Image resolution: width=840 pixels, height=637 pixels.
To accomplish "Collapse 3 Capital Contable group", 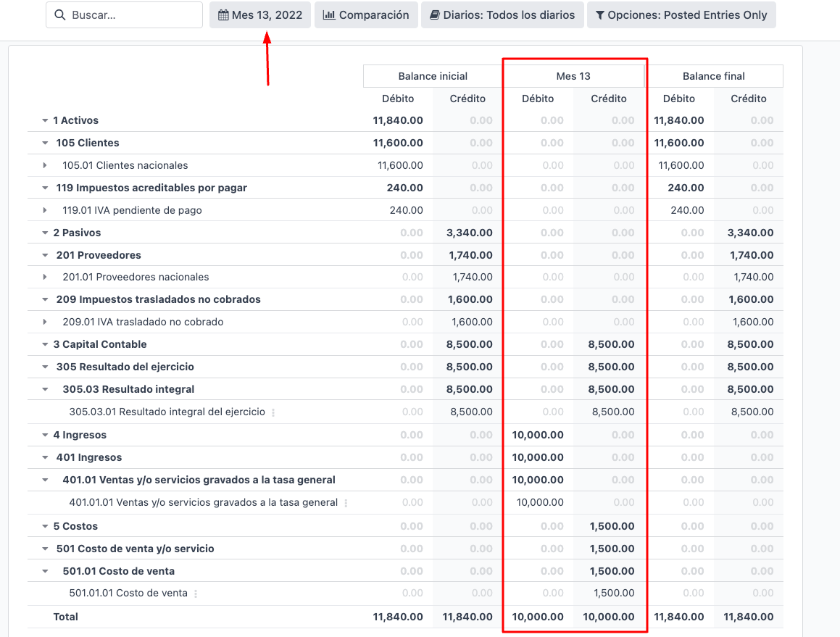I will 45,345.
